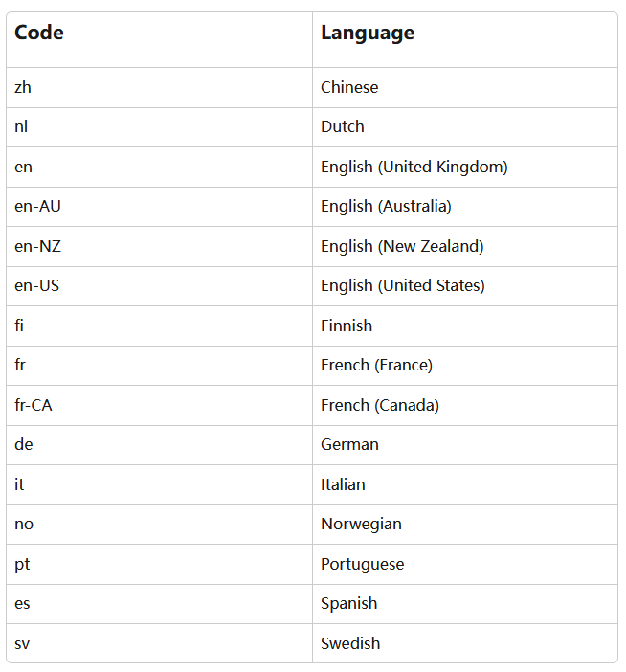
Task: Click the English (United States) cell
Action: pos(403,285)
